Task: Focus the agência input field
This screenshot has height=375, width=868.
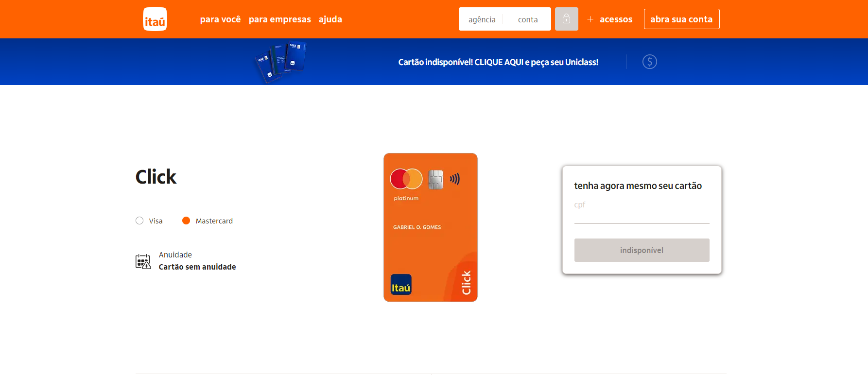Action: coord(482,19)
